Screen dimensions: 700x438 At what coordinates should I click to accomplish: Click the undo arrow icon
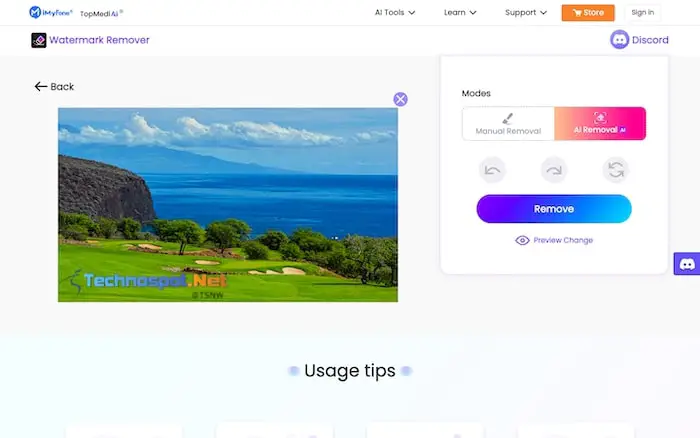point(492,170)
